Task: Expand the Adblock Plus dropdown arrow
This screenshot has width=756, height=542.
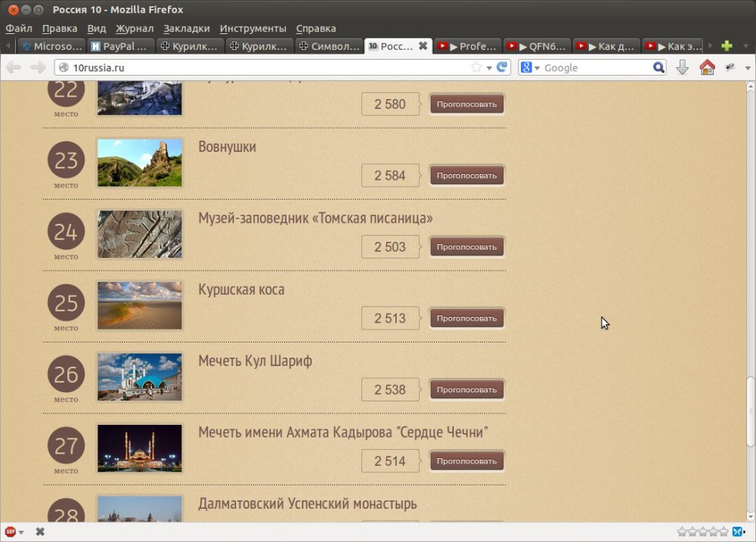Action: 21,532
